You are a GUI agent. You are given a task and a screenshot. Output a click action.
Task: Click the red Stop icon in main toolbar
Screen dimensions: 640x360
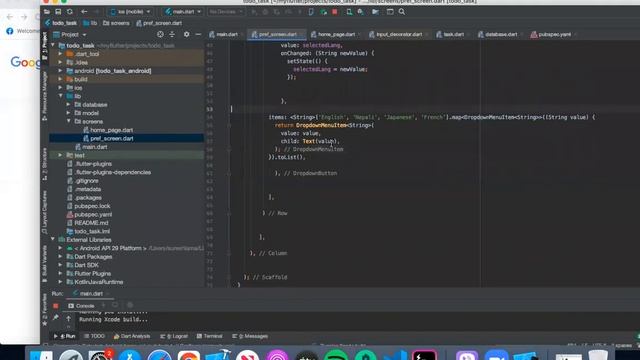335,12
